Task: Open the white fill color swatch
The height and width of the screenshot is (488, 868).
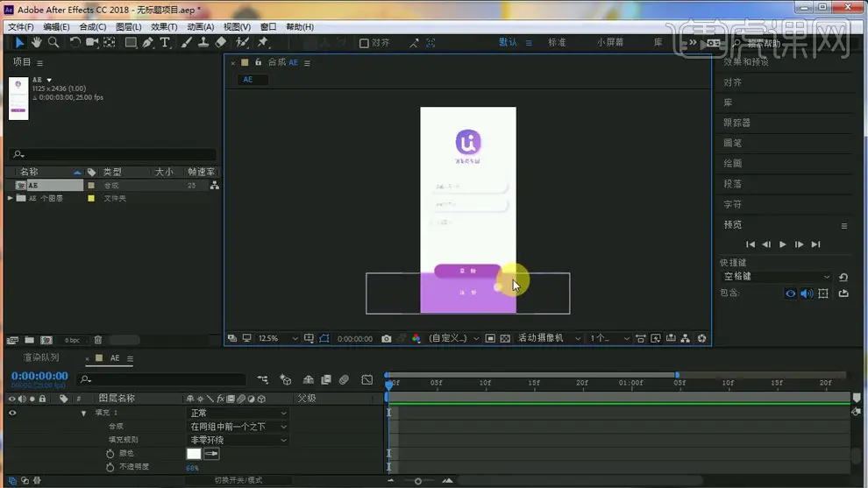Action: (194, 454)
